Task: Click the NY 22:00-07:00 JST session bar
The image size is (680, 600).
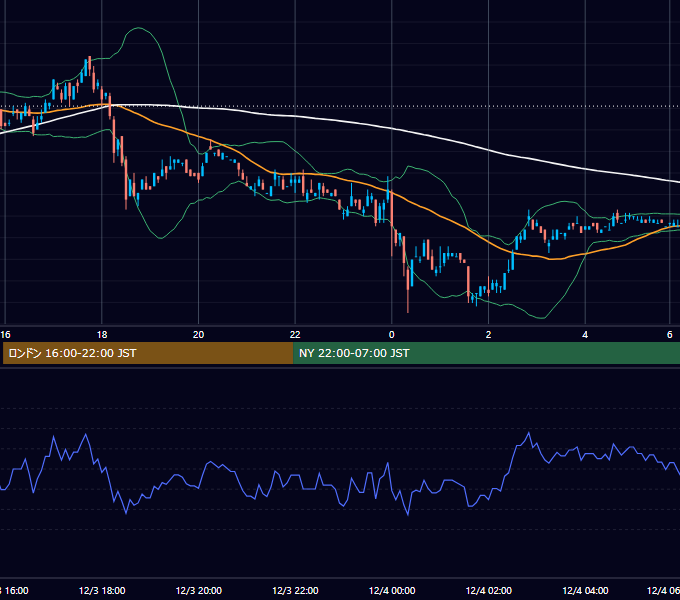Action: pyautogui.click(x=487, y=353)
